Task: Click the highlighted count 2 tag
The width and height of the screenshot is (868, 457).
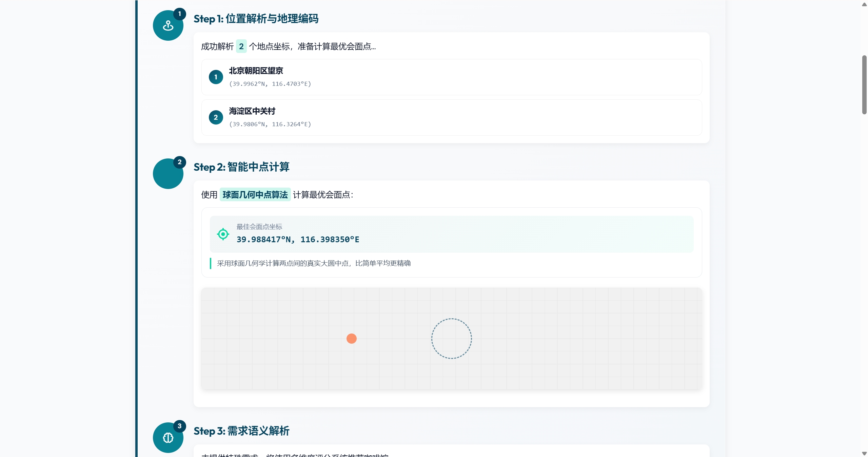Action: (241, 46)
